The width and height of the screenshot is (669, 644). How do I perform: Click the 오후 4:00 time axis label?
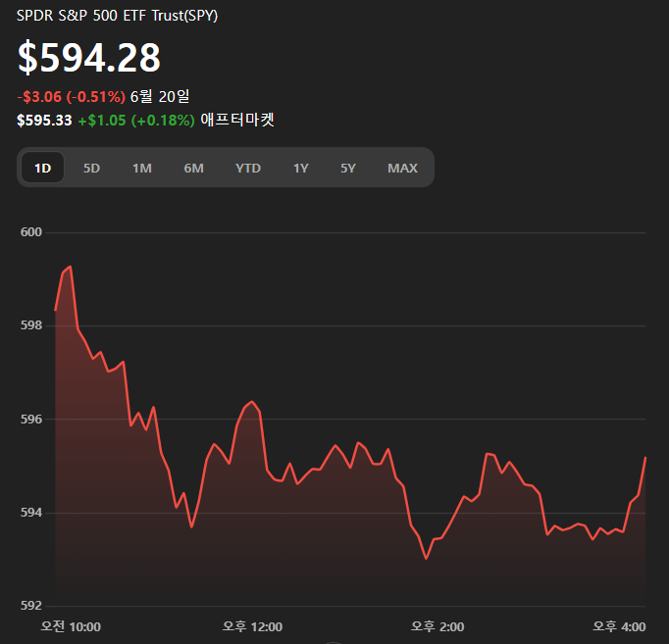click(x=619, y=626)
